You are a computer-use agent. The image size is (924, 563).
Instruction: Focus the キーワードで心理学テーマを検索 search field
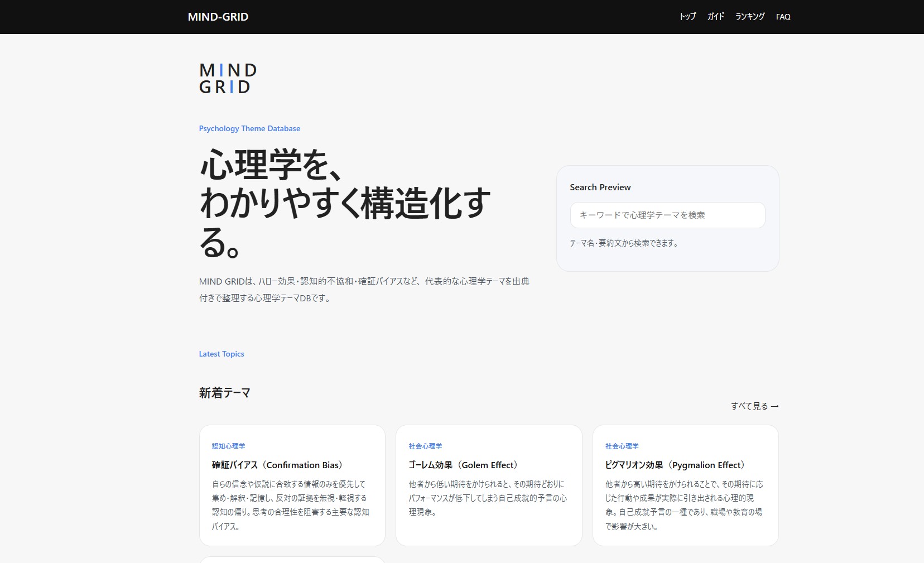667,215
